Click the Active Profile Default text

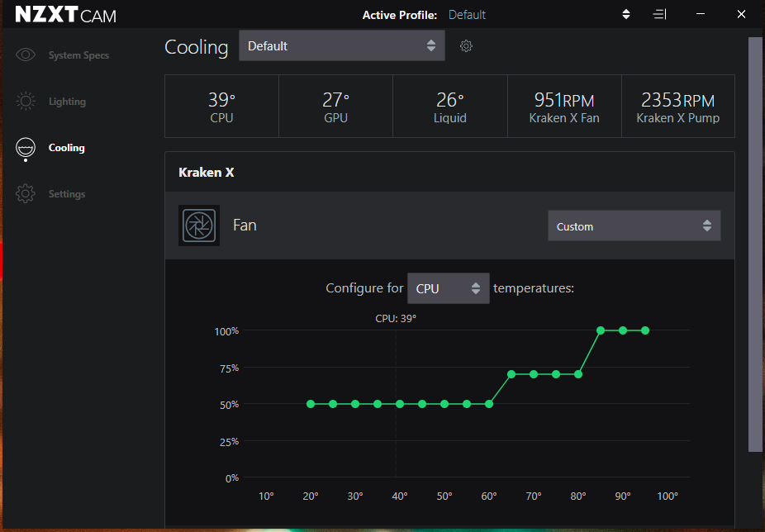pyautogui.click(x=467, y=15)
